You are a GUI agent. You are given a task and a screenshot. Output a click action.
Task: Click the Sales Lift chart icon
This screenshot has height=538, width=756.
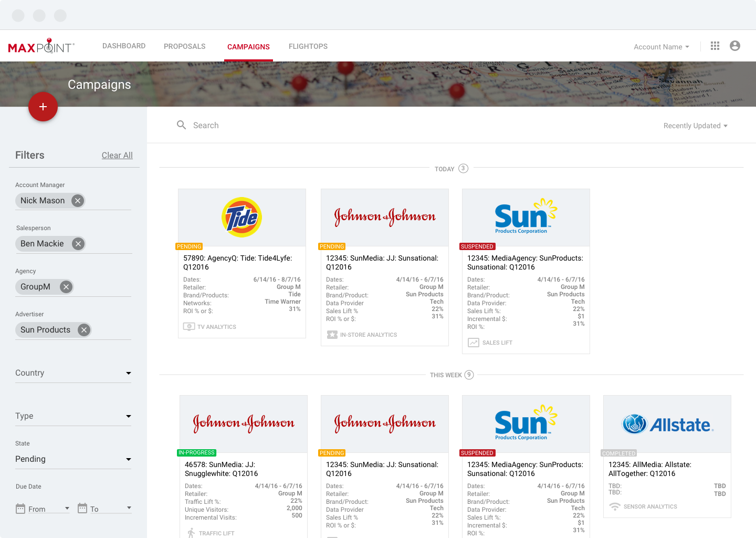(474, 343)
